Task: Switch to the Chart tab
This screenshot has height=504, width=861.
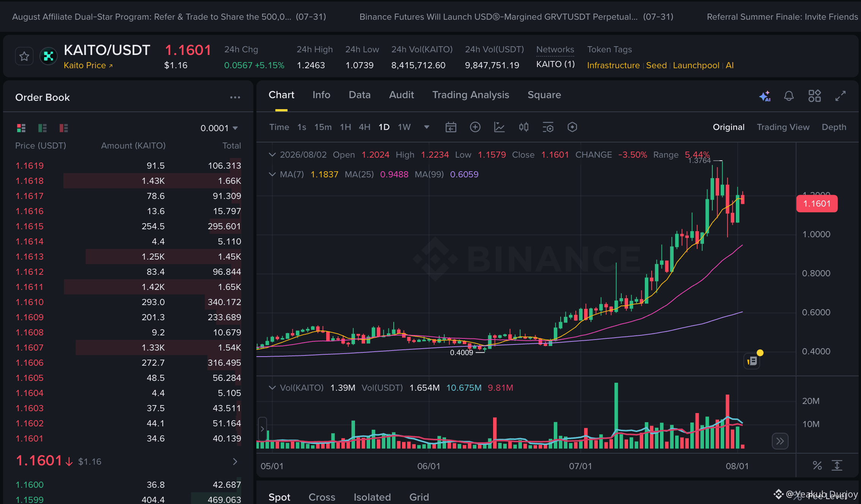Action: click(x=281, y=95)
